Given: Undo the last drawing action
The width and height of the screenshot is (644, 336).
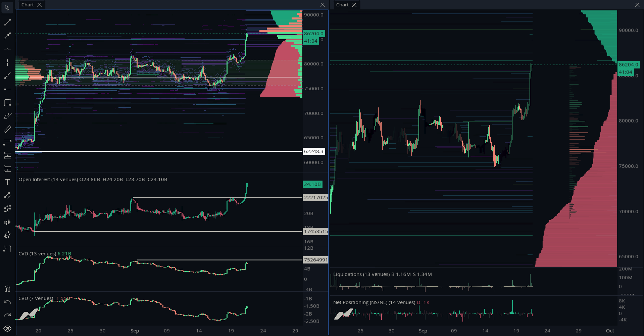Looking at the screenshot, I should [7, 302].
